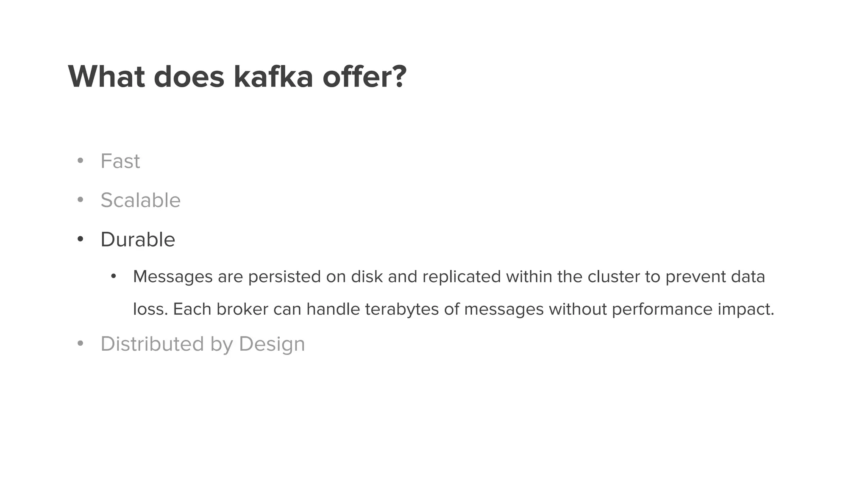868x488 pixels.
Task: Click the bullet dot before 'Distributed by Design'
Action: tap(80, 344)
